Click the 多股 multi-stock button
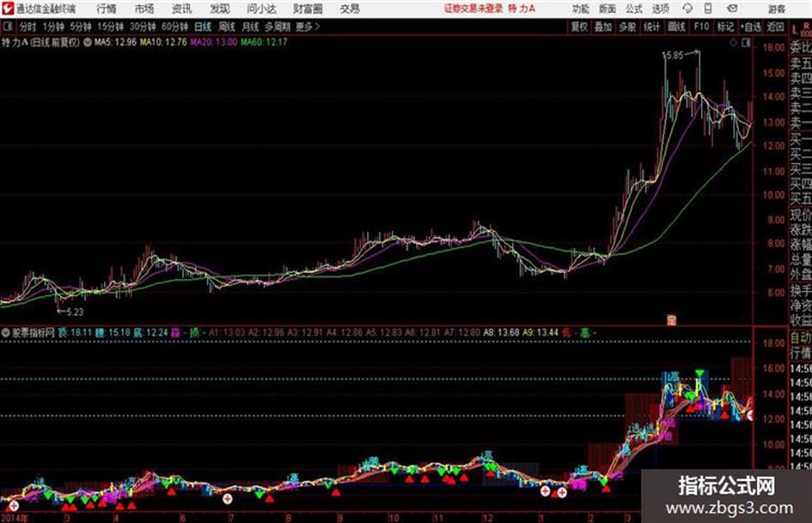This screenshot has width=812, height=523. pyautogui.click(x=627, y=27)
